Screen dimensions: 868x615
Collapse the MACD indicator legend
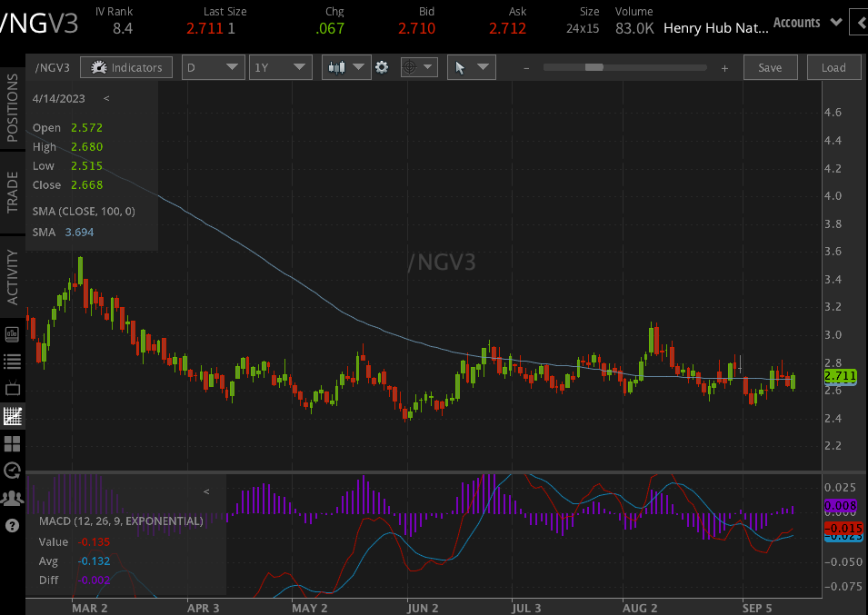click(206, 491)
